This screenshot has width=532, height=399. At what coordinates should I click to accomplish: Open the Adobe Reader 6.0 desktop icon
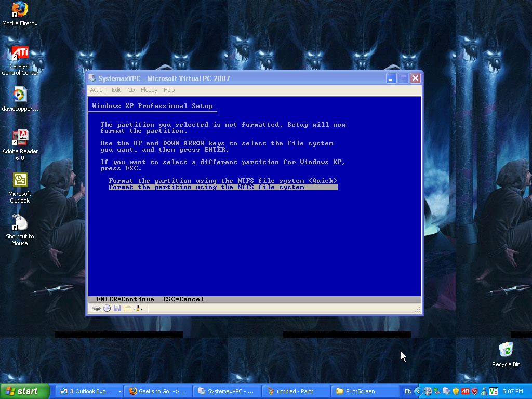point(20,145)
